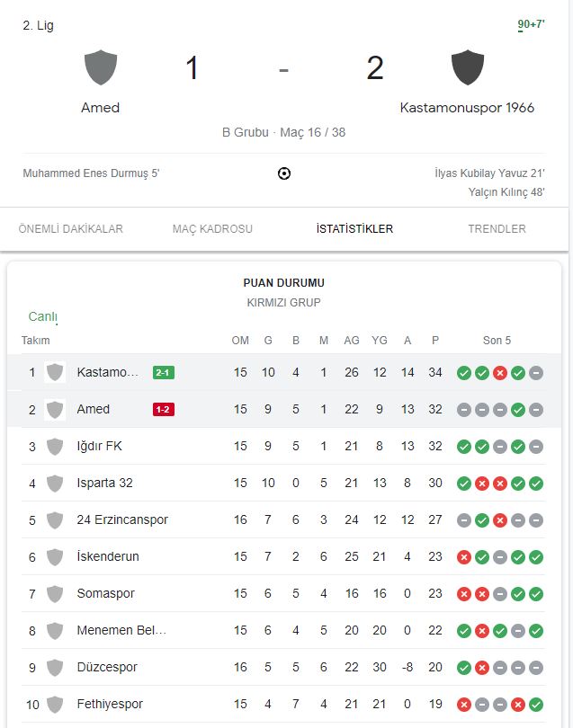The height and width of the screenshot is (728, 573).
Task: Click the Isparta 32 shield icon
Action: (56, 483)
